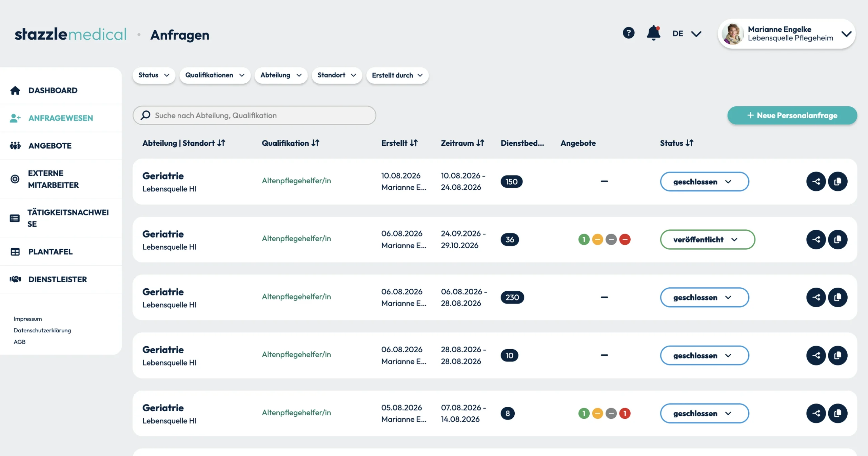Sort by Erstellt column arrows

(414, 143)
